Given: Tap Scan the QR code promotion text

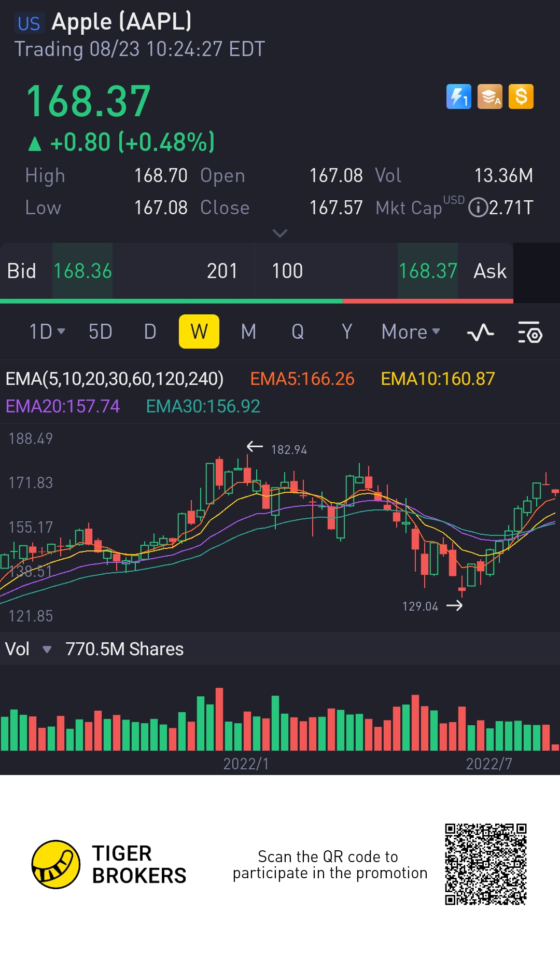Looking at the screenshot, I should pos(330,864).
